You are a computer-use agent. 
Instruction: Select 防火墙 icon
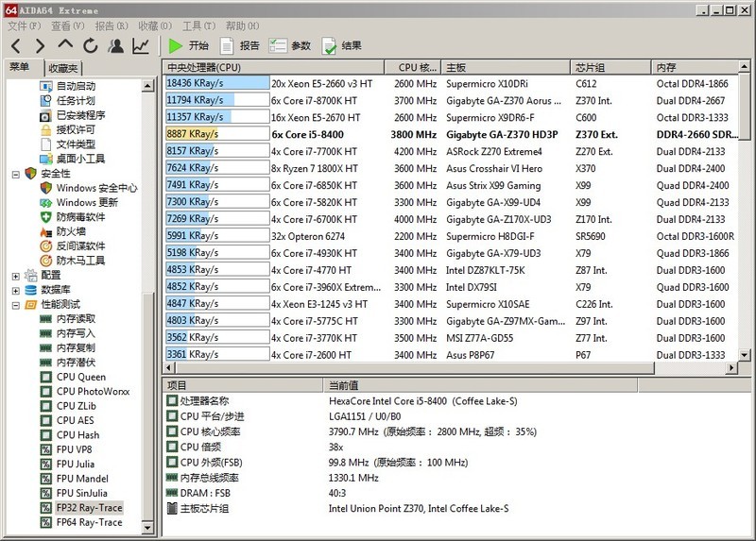[x=45, y=231]
